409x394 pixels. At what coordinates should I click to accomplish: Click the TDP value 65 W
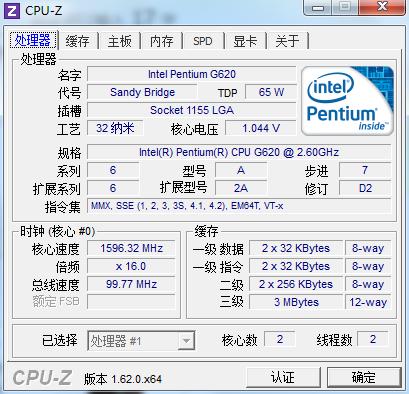tap(271, 92)
